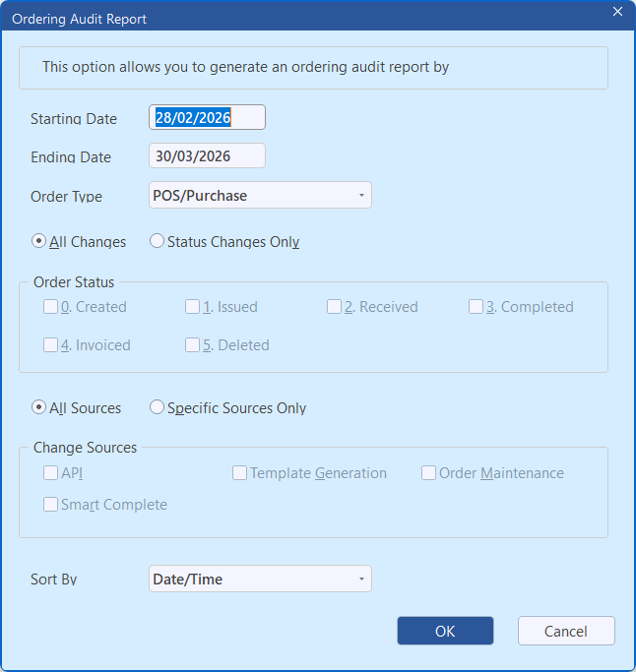Close the Ordering Audit Report dialog
This screenshot has width=636, height=672.
click(x=617, y=12)
